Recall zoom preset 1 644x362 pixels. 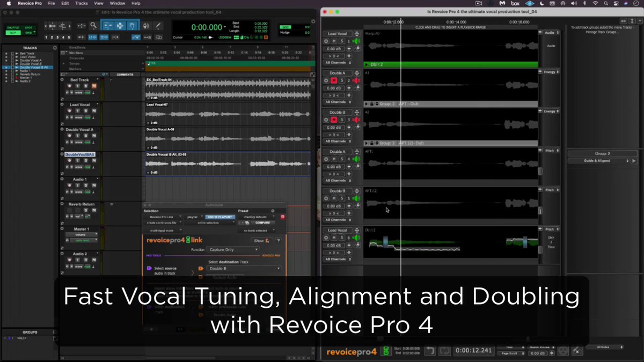(x=47, y=37)
